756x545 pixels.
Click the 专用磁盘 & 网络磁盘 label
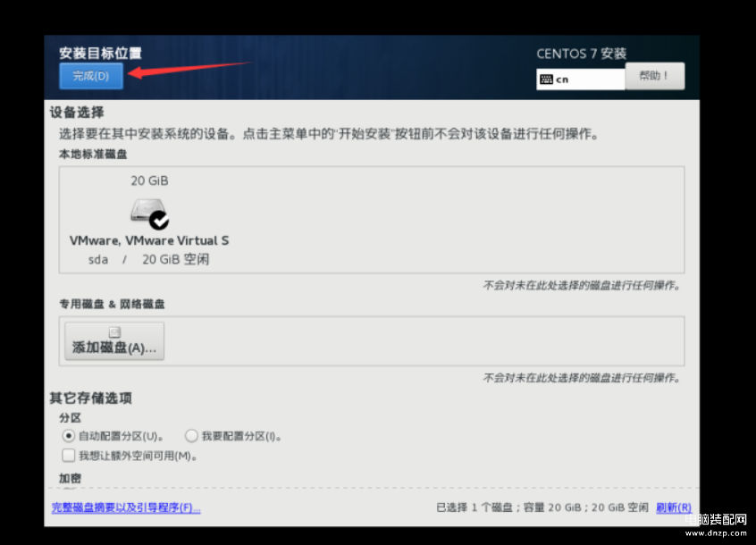pyautogui.click(x=112, y=304)
